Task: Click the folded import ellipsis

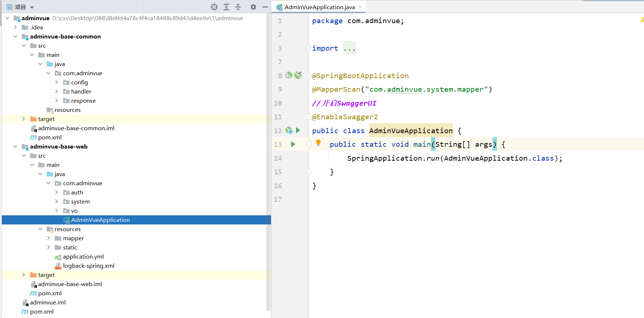Action: click(x=350, y=48)
